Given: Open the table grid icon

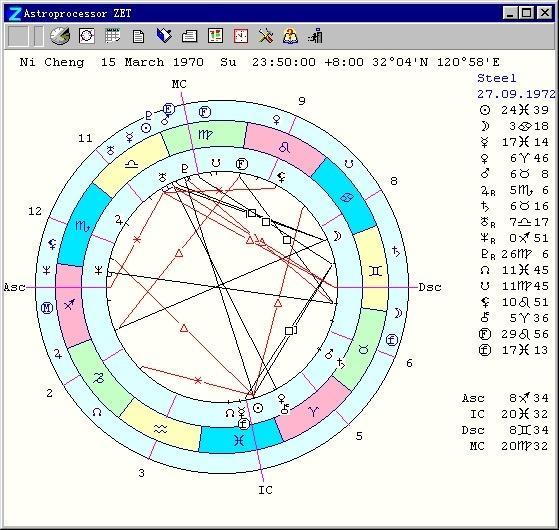Looking at the screenshot, I should pyautogui.click(x=113, y=36).
